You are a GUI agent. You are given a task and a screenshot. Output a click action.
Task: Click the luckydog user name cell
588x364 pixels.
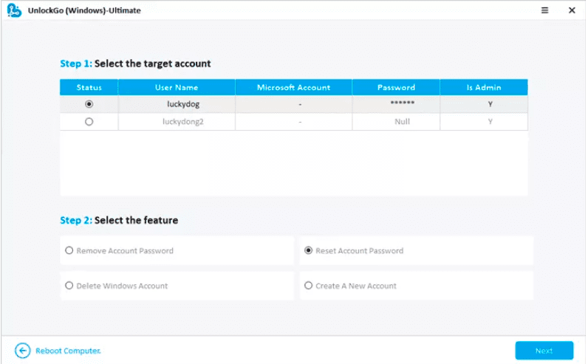[183, 104]
